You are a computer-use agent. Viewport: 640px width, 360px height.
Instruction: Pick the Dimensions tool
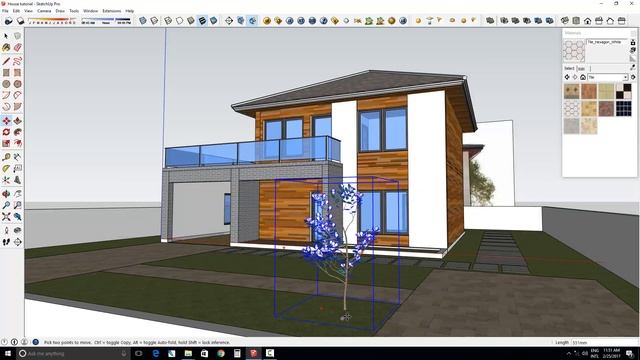18,157
